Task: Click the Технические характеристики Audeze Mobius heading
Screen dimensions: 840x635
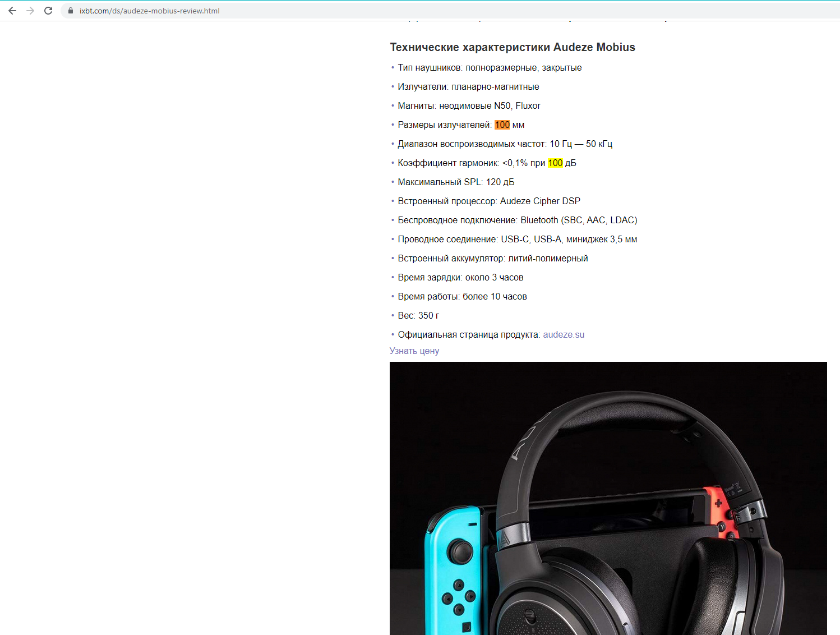Action: [x=513, y=47]
